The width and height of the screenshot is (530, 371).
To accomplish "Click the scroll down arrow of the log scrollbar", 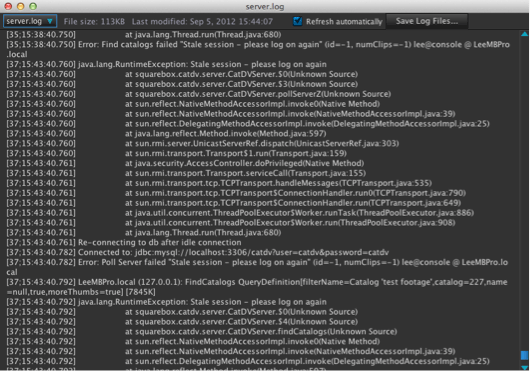I will pos(524,367).
